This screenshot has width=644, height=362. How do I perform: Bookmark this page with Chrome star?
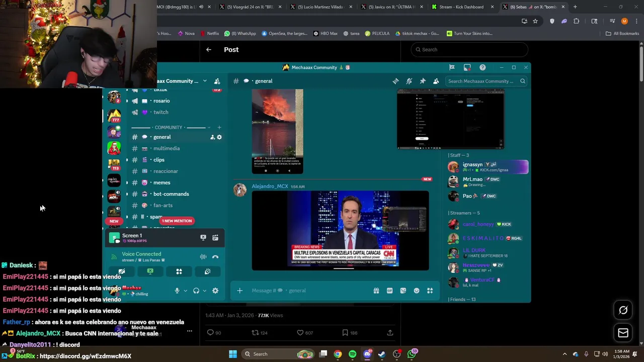click(x=535, y=21)
